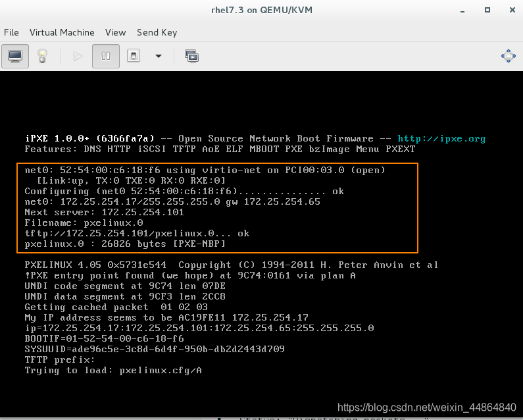Screen dimensions: 523x420
Task: Pause the virtual machine
Action: (106, 56)
